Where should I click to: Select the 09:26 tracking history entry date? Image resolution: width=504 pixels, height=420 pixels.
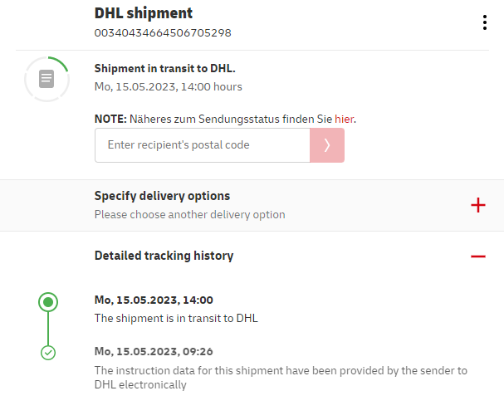154,351
